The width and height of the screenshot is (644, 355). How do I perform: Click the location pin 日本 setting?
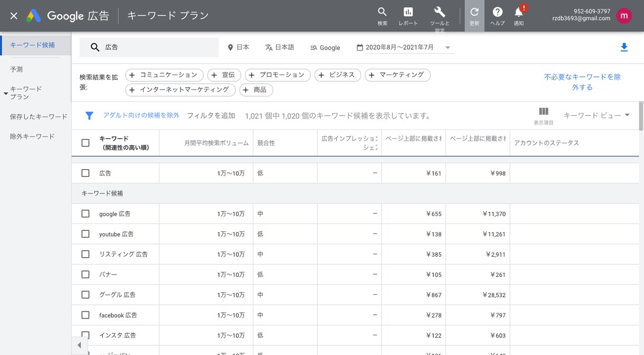238,47
